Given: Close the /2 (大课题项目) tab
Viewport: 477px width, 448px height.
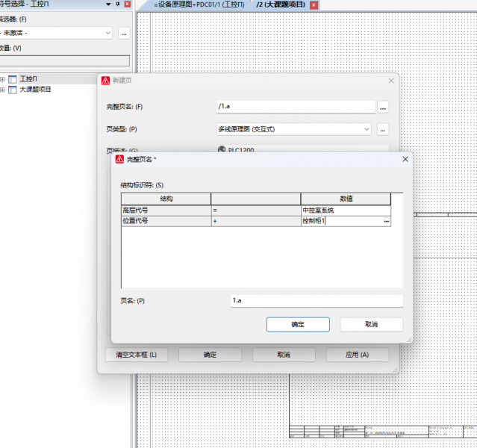Looking at the screenshot, I should pos(314,5).
